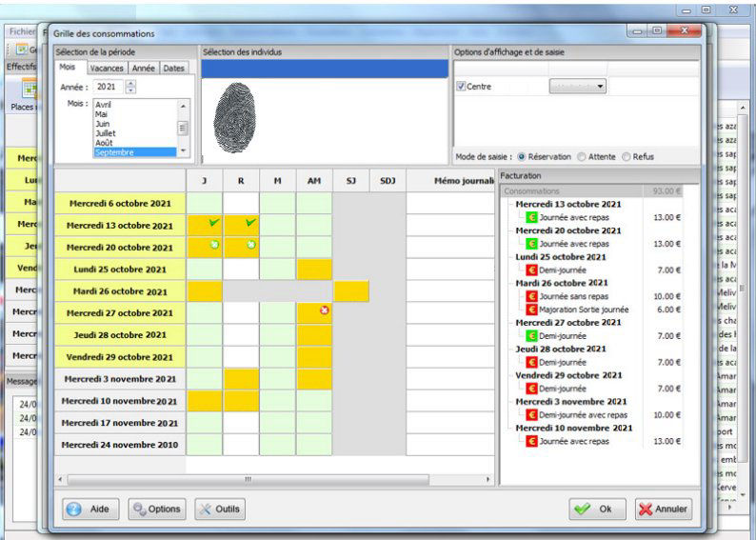Click red euro icon for Journée sans repas
Image resolution: width=756 pixels, height=540 pixels.
[x=531, y=296]
